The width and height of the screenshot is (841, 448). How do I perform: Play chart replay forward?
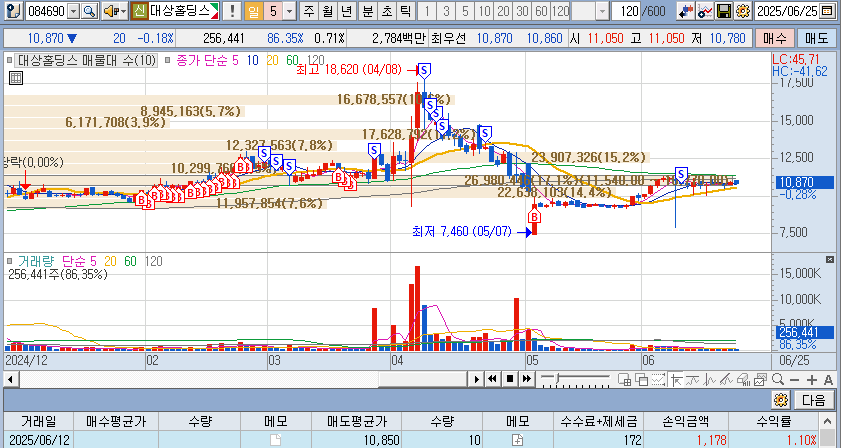(x=476, y=379)
